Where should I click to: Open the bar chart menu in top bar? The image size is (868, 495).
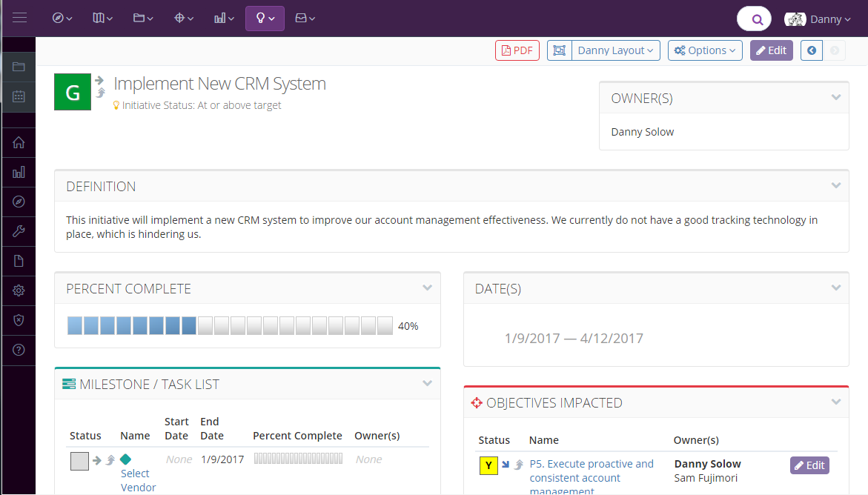tap(224, 19)
